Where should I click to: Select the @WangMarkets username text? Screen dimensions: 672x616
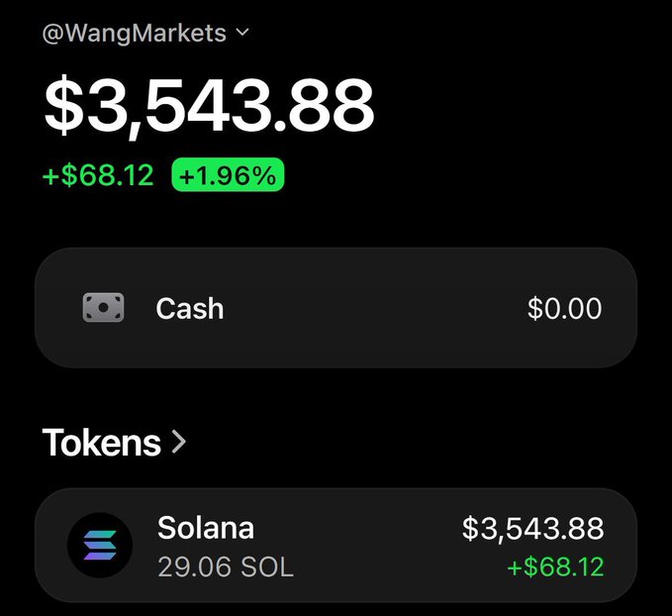tap(135, 34)
